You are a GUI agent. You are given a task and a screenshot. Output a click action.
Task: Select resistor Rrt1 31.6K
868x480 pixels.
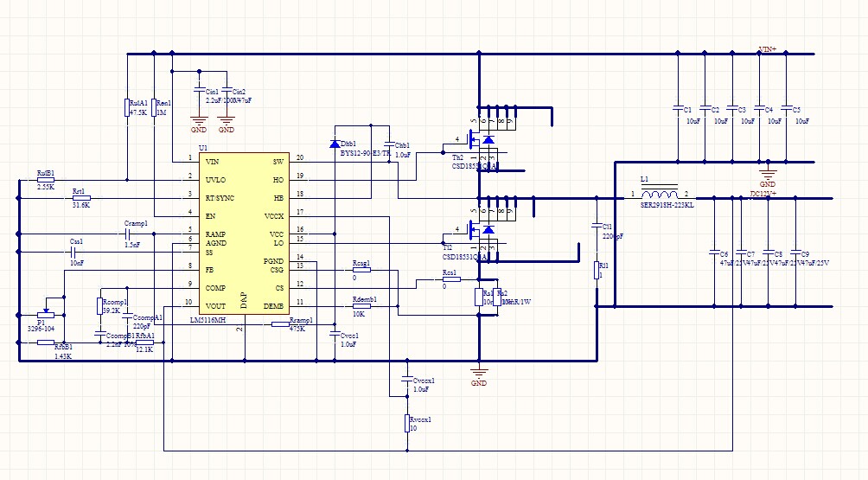click(x=81, y=198)
